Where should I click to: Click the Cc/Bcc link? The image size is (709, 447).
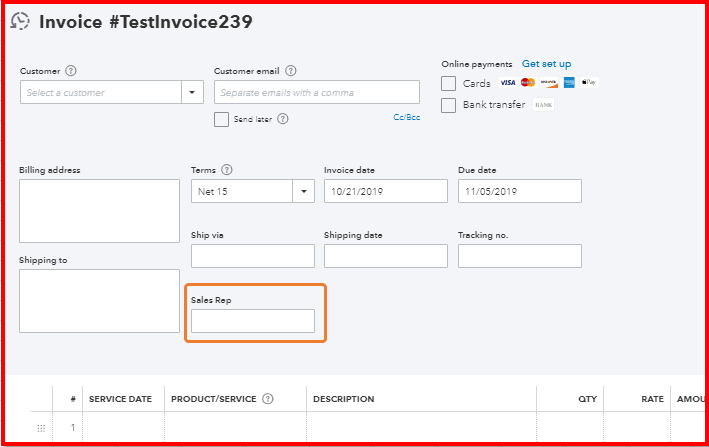406,117
